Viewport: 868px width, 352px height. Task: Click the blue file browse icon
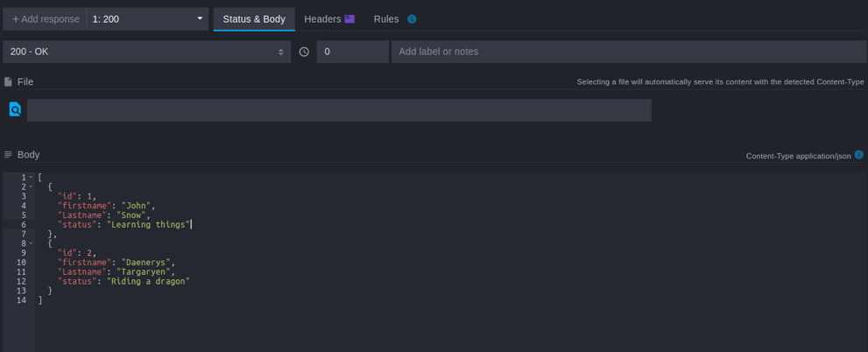[15, 109]
